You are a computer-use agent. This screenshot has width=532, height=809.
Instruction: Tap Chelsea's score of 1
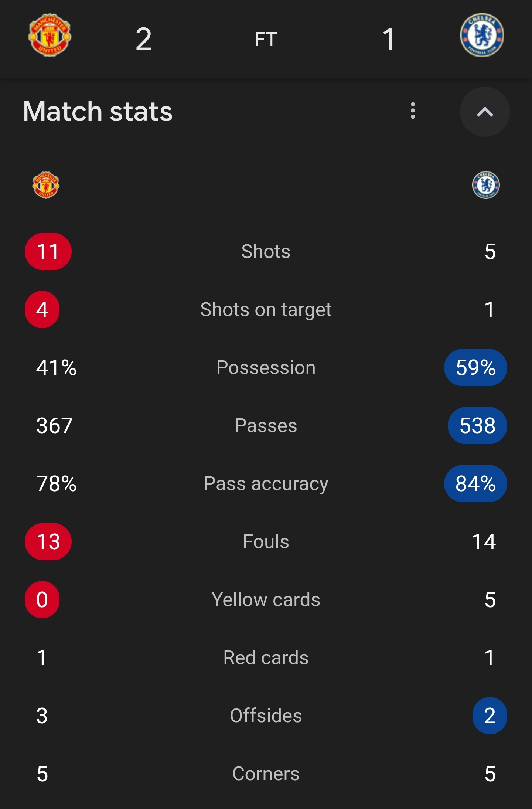[x=389, y=39]
